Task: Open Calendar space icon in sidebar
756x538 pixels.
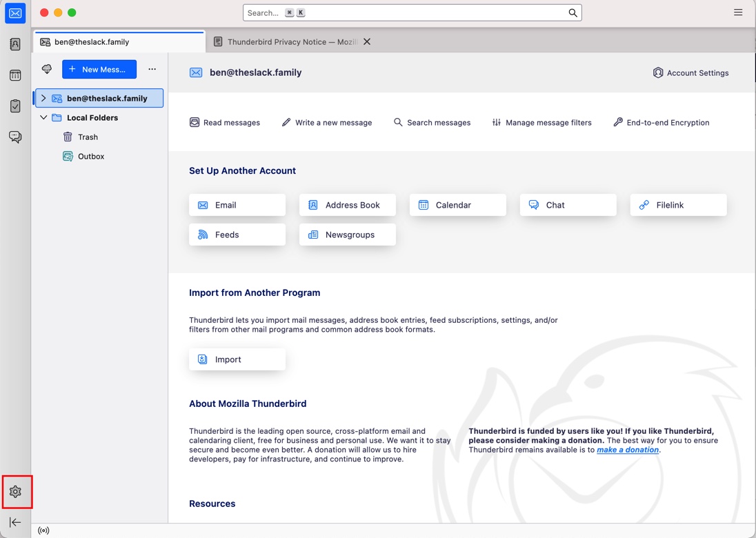Action: [x=15, y=75]
